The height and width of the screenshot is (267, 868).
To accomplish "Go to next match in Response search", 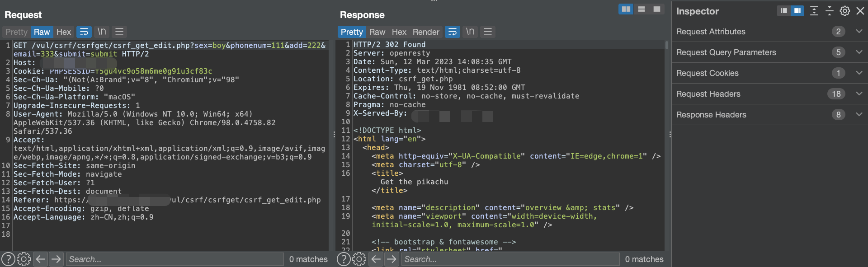I will 392,259.
